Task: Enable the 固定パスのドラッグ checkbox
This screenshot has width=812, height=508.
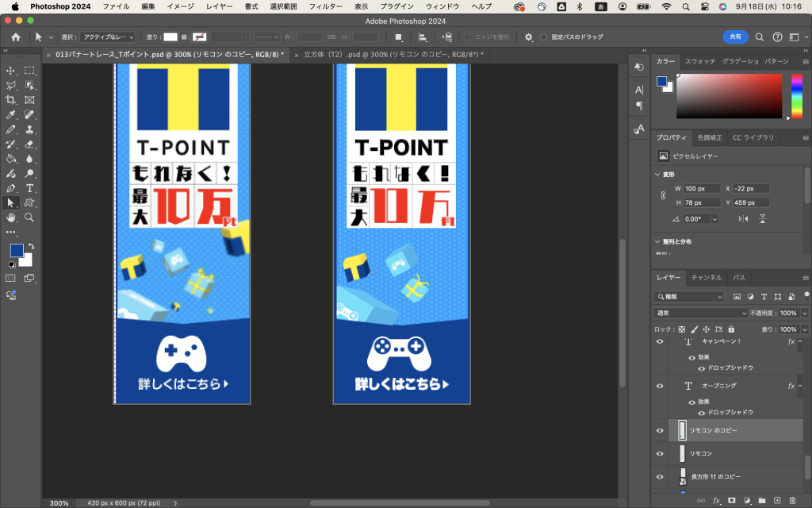Action: [x=543, y=37]
